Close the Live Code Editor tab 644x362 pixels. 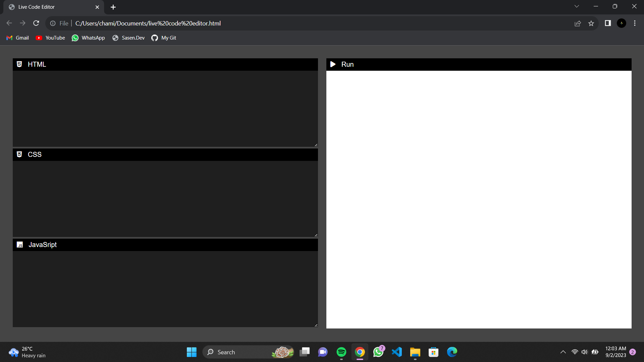(x=97, y=7)
